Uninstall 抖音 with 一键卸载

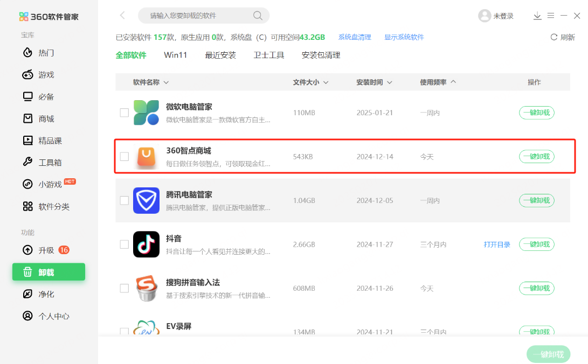click(537, 244)
